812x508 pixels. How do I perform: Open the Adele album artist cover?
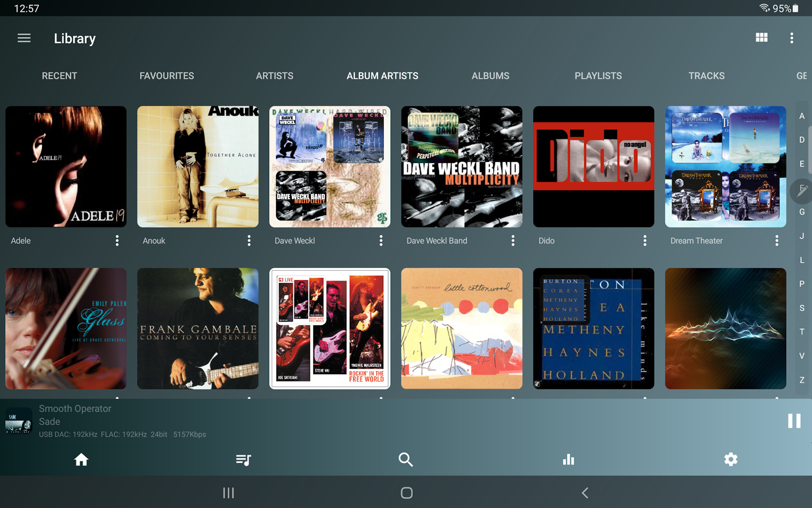[x=66, y=167]
